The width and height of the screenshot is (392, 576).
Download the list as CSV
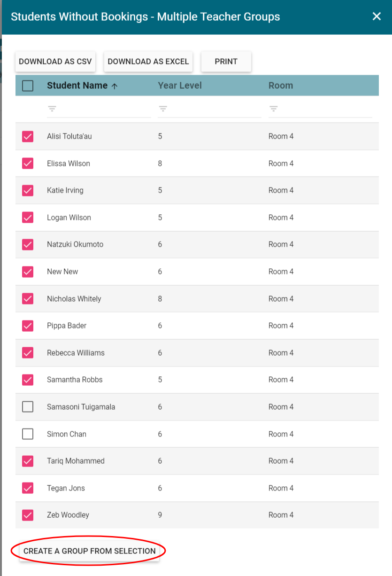(55, 62)
